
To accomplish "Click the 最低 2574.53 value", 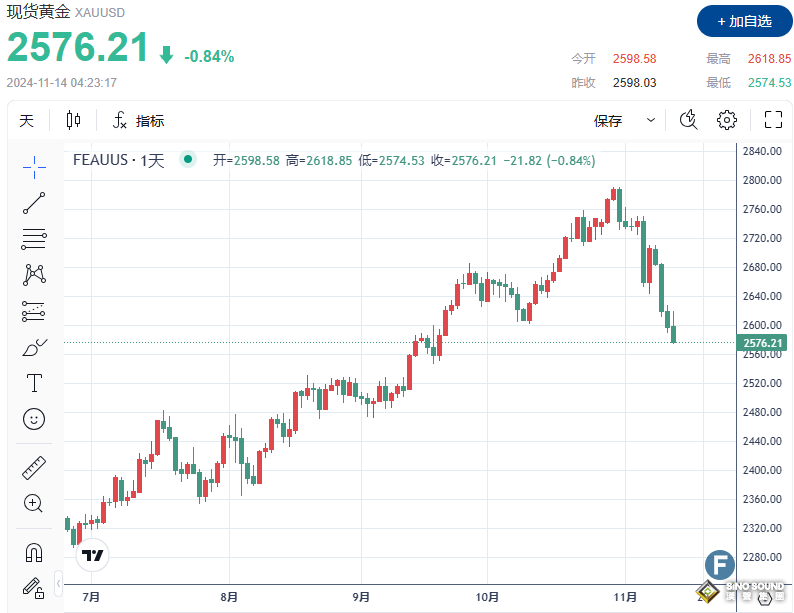I will (x=769, y=83).
